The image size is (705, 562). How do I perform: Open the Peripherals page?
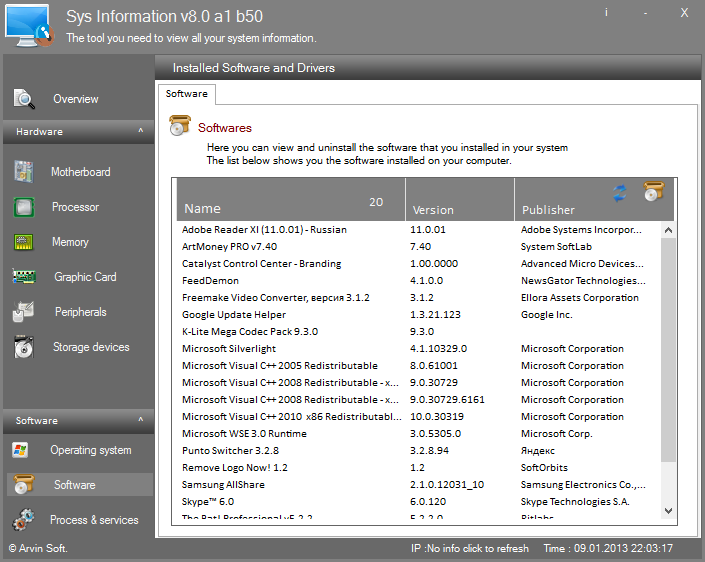tap(81, 312)
